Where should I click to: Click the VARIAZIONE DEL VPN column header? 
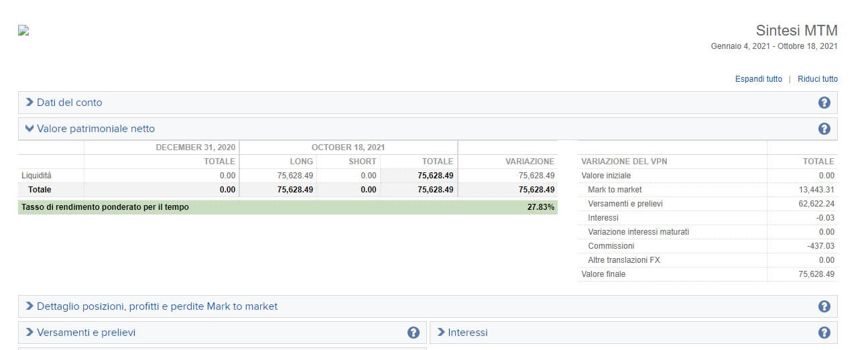(624, 162)
